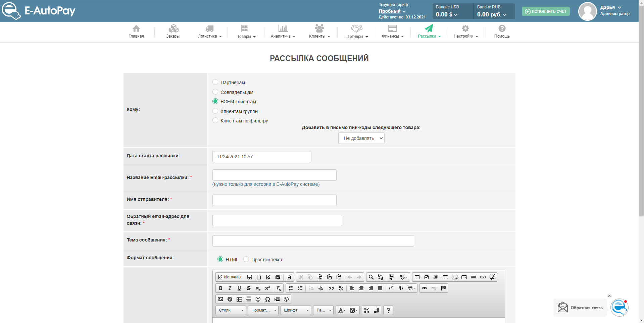Image resolution: width=644 pixels, height=323 pixels.
Task: Open the Помощь help page
Action: 502,32
